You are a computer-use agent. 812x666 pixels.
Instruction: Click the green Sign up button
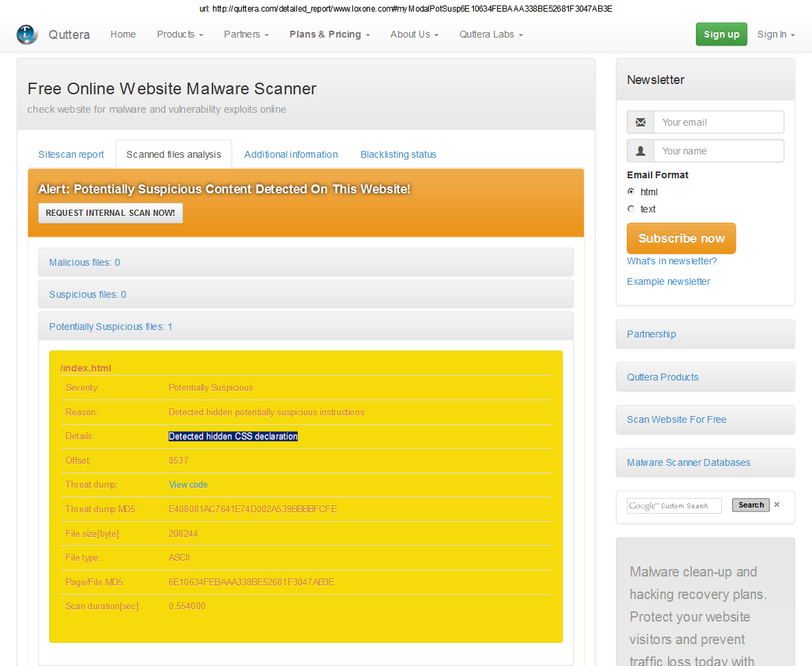[x=721, y=34]
